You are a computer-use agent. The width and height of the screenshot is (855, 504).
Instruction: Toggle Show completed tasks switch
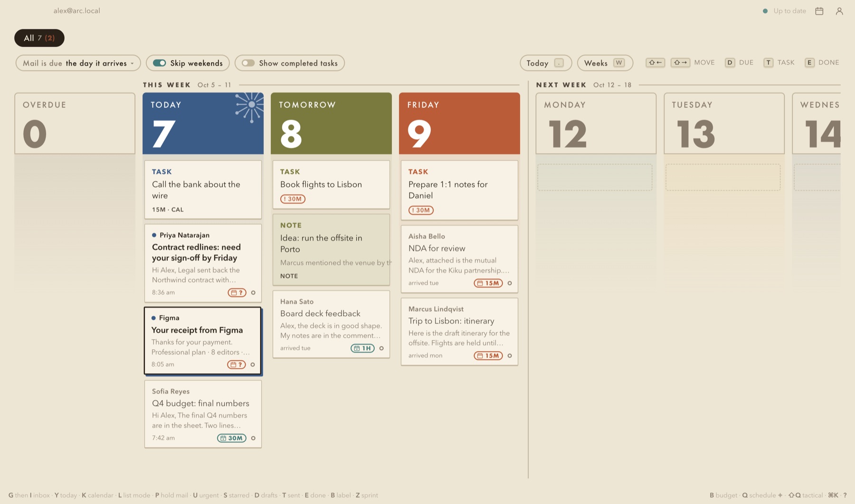(x=248, y=63)
